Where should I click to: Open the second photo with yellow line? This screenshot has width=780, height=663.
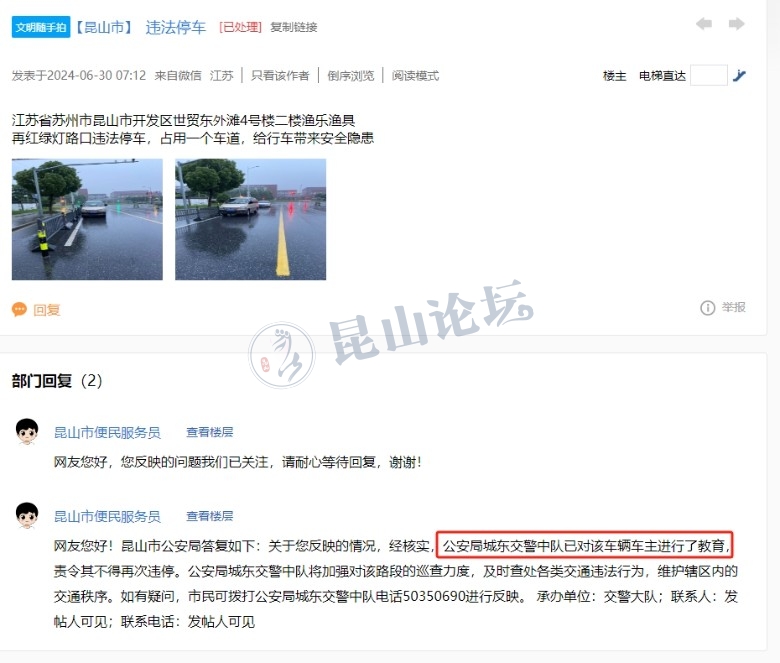(x=250, y=219)
